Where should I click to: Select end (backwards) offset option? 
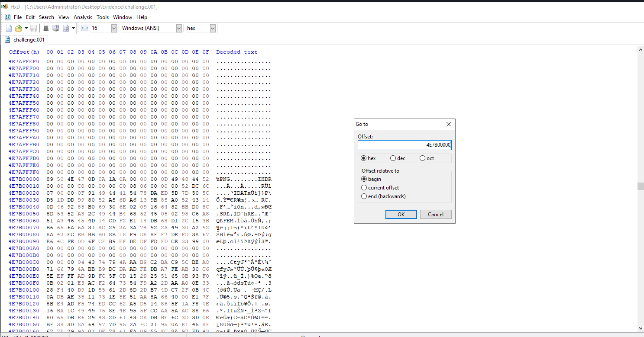(364, 196)
